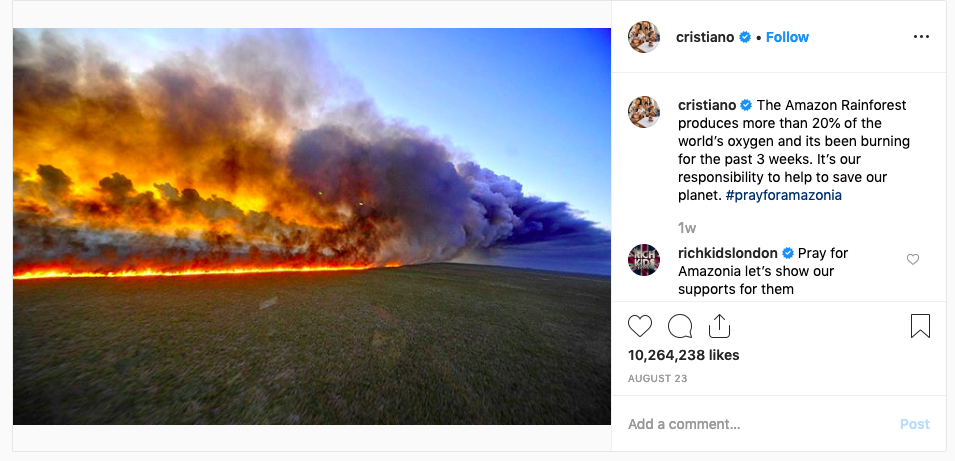Like the richkidslondon comment with small heart
The height and width of the screenshot is (461, 955).
[912, 259]
